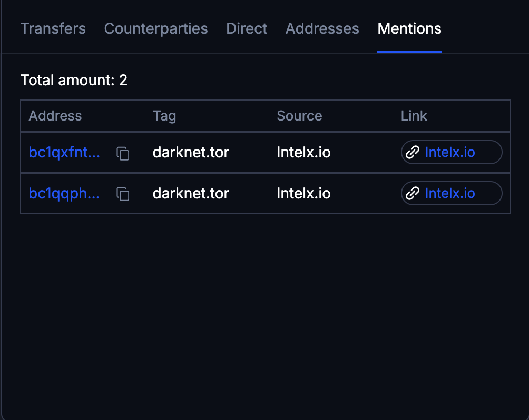The width and height of the screenshot is (529, 420).
Task: Copy the bc1qxfnt... address using copy icon
Action: 122,153
